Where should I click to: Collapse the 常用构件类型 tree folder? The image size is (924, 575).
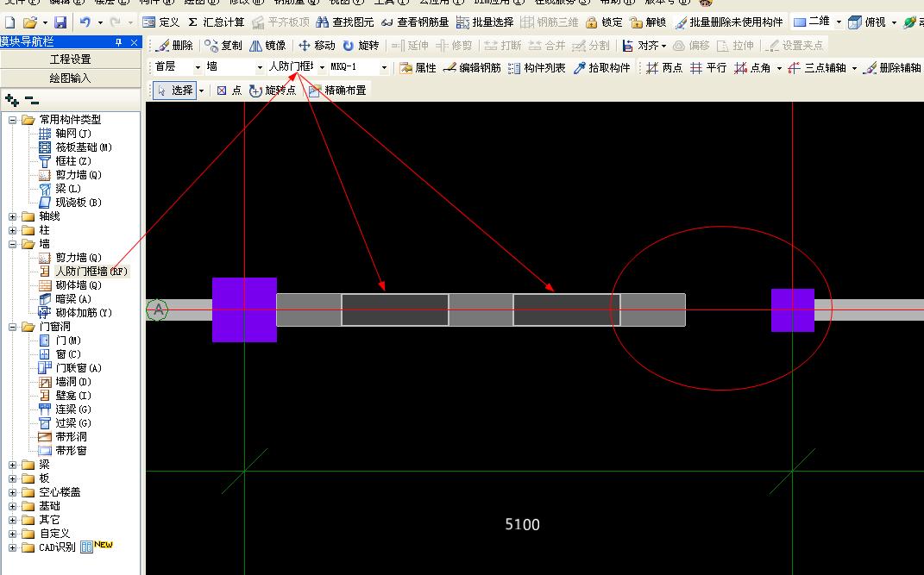pyautogui.click(x=12, y=120)
